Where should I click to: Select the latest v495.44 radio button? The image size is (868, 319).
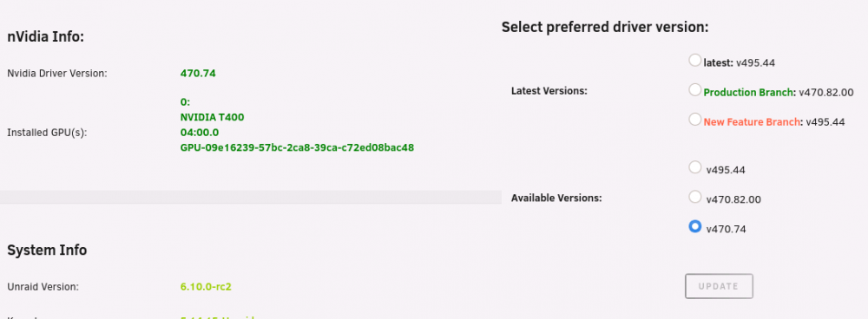[694, 61]
